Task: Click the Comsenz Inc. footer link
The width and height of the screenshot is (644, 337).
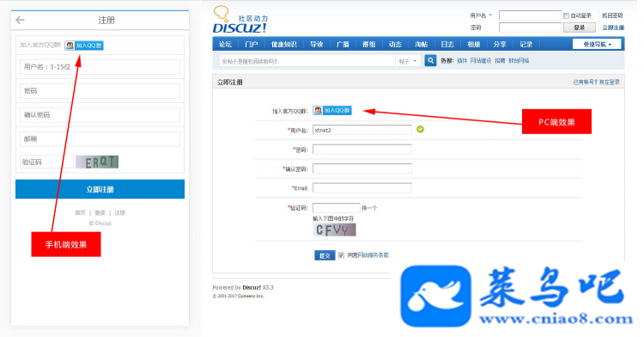Action: pos(251,296)
